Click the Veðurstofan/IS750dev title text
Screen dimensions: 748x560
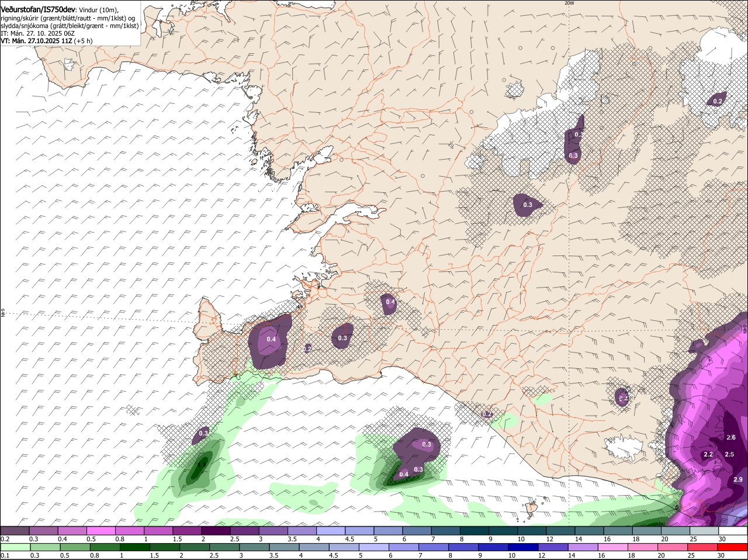point(37,10)
